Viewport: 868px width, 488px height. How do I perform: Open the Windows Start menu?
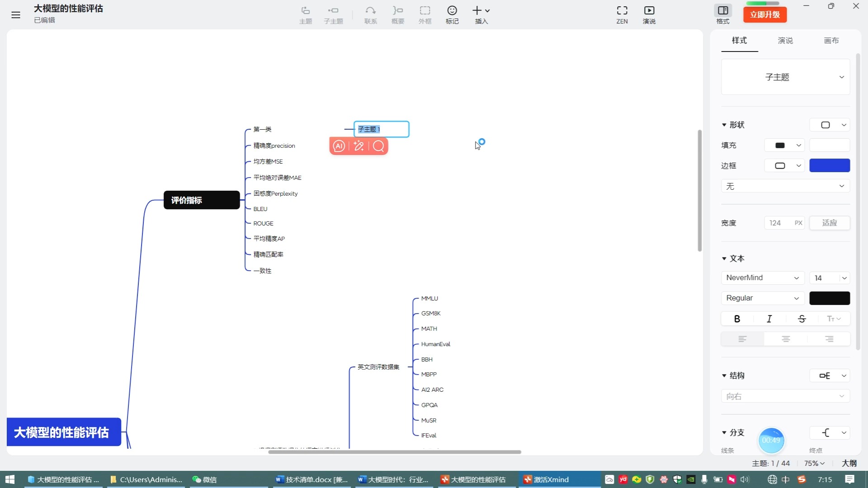point(10,479)
